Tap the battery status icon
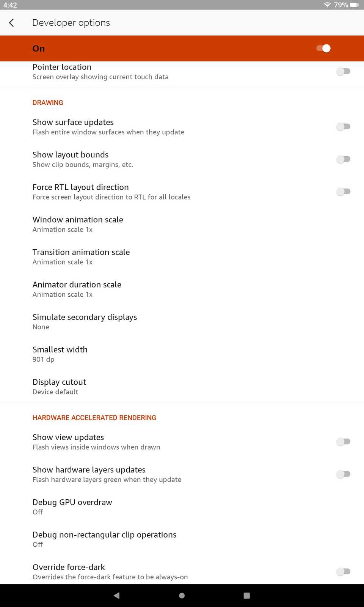Viewport: 364px width, 607px height. (x=354, y=5)
